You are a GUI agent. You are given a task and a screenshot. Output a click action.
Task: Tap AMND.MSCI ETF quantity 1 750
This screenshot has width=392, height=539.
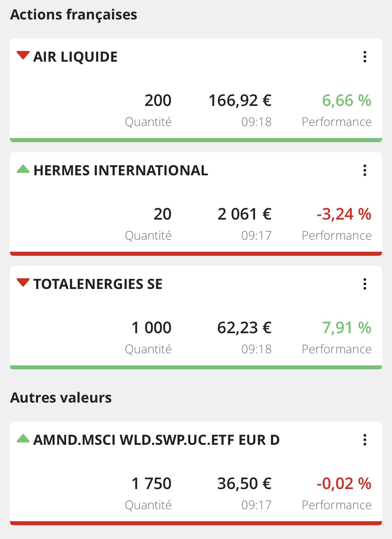[151, 484]
